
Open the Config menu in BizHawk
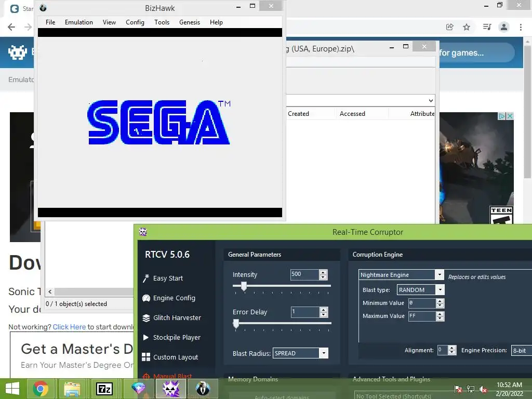pyautogui.click(x=135, y=22)
